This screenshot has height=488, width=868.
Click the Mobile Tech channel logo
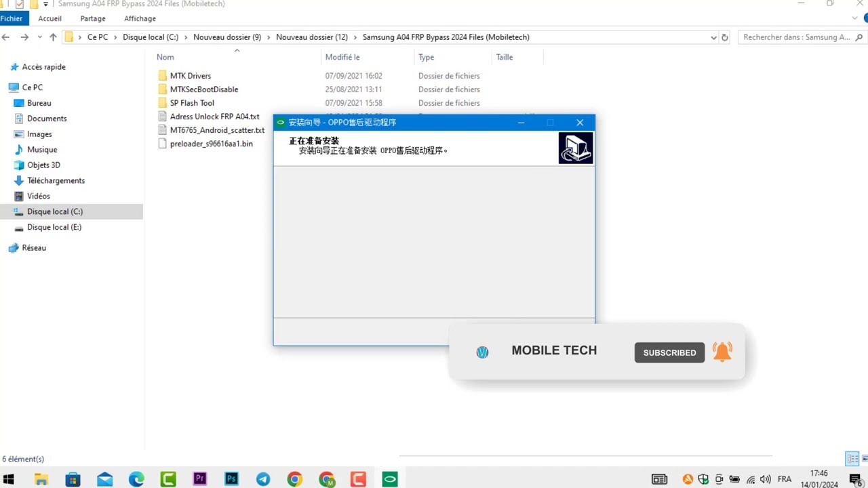[482, 352]
